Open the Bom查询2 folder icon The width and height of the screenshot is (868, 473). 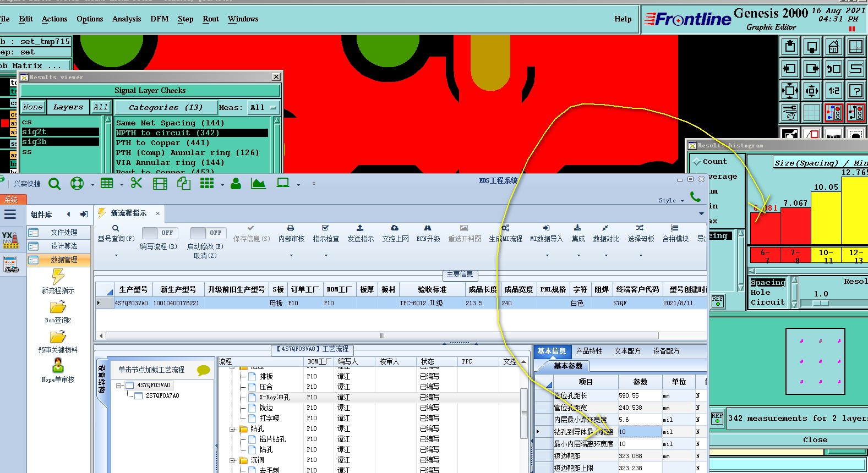58,307
